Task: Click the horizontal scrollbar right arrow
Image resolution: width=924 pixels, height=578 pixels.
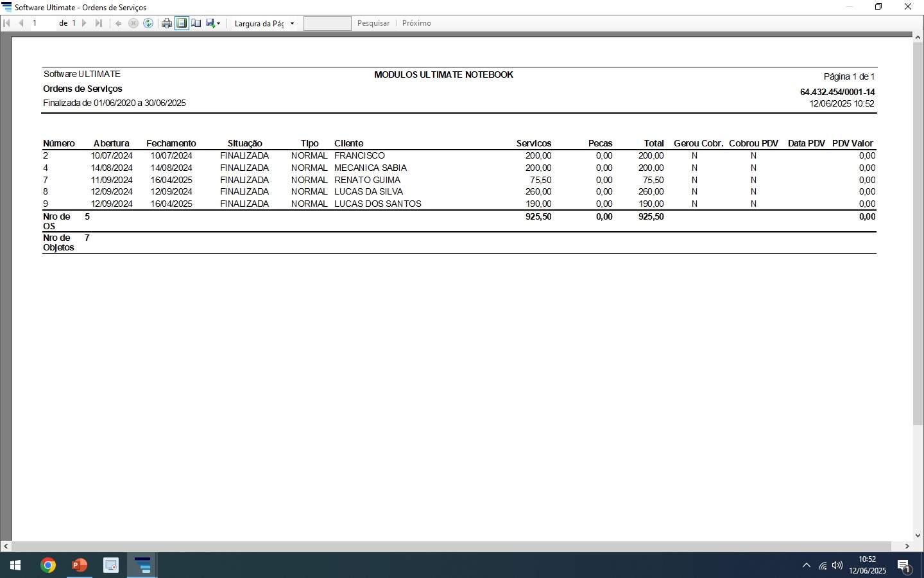Action: pos(907,547)
